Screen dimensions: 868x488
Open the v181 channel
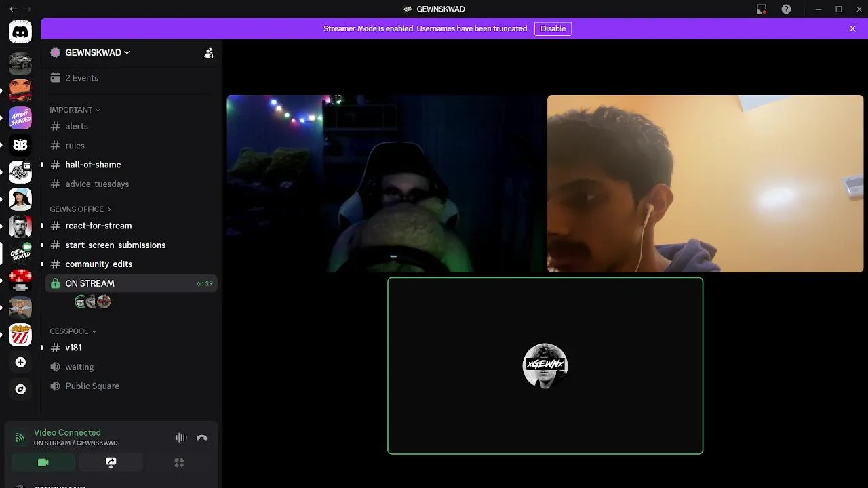click(131, 348)
